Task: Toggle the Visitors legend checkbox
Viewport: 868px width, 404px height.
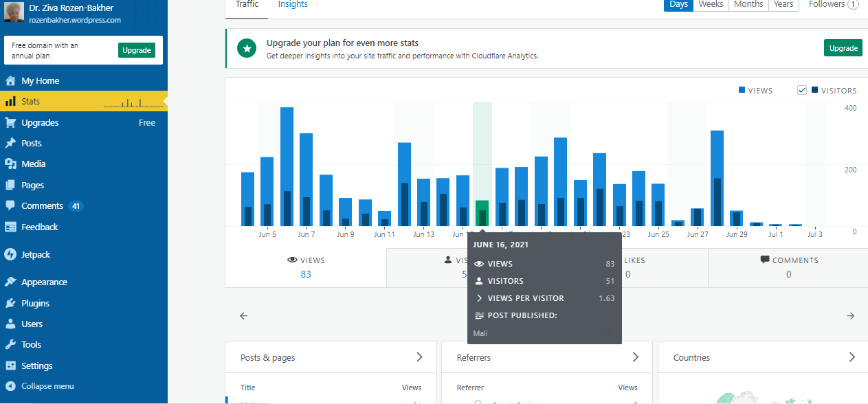Action: (x=802, y=90)
